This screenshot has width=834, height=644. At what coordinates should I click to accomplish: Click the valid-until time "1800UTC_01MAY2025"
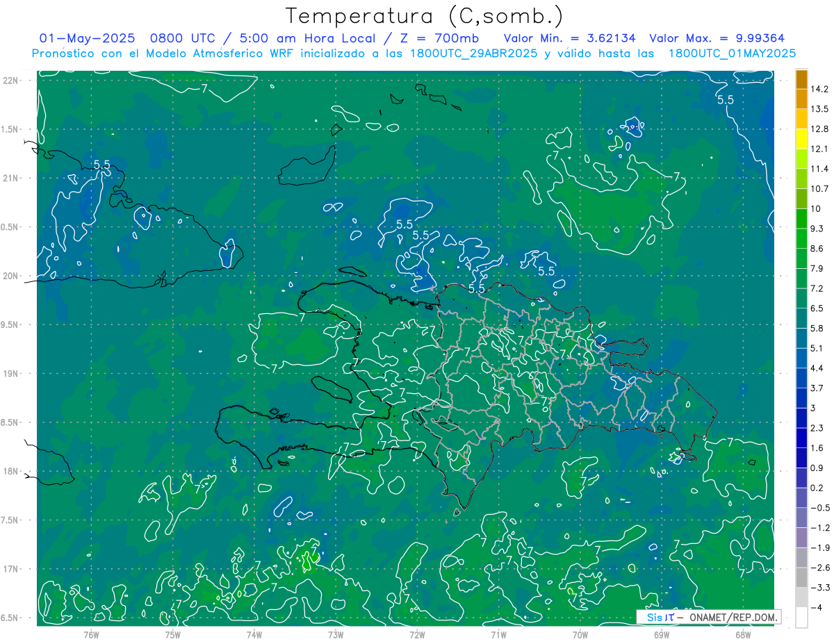point(731,53)
